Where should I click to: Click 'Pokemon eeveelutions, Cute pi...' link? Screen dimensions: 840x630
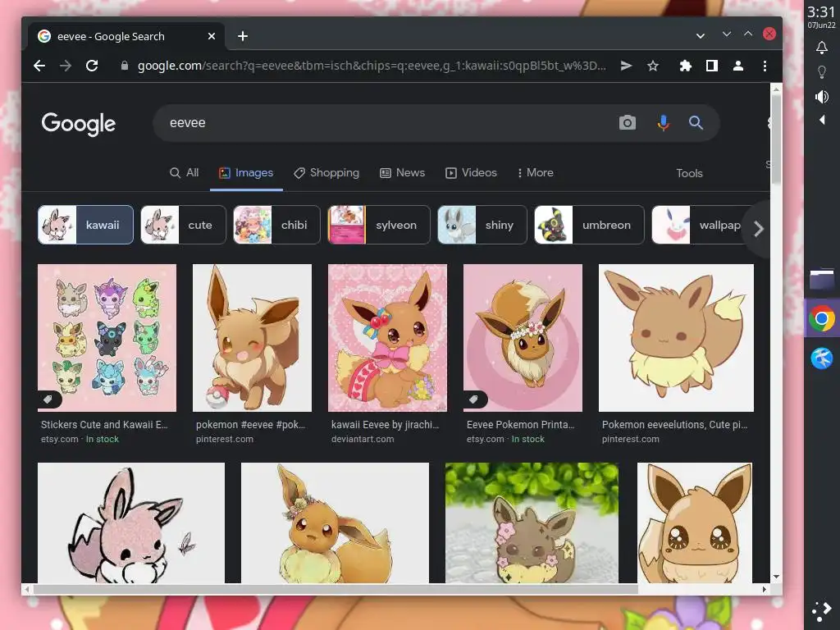pos(674,425)
